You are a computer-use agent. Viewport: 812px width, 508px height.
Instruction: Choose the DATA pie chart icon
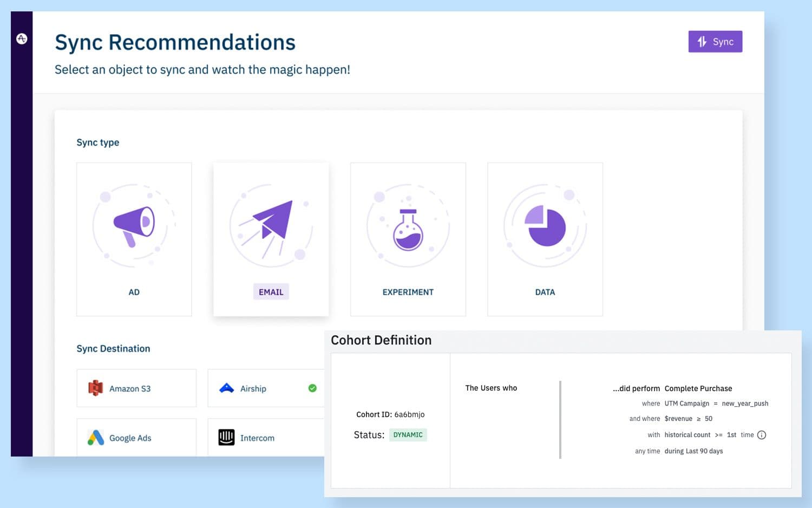click(545, 226)
